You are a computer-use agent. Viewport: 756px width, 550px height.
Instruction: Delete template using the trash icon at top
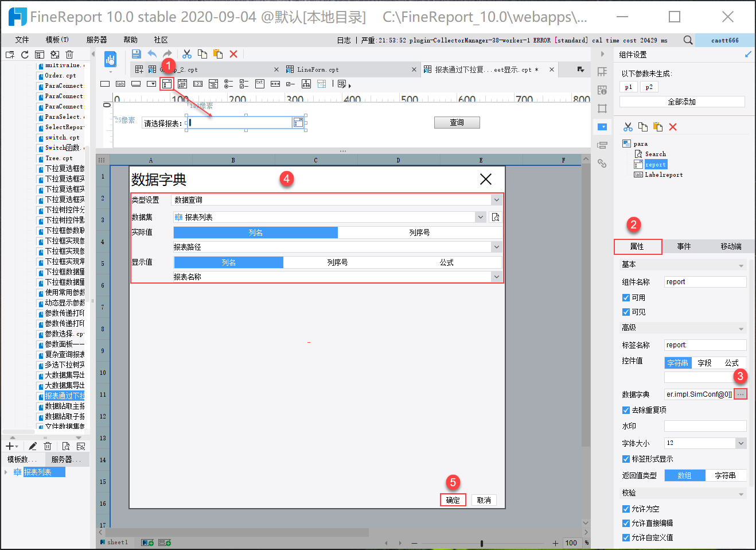click(69, 55)
